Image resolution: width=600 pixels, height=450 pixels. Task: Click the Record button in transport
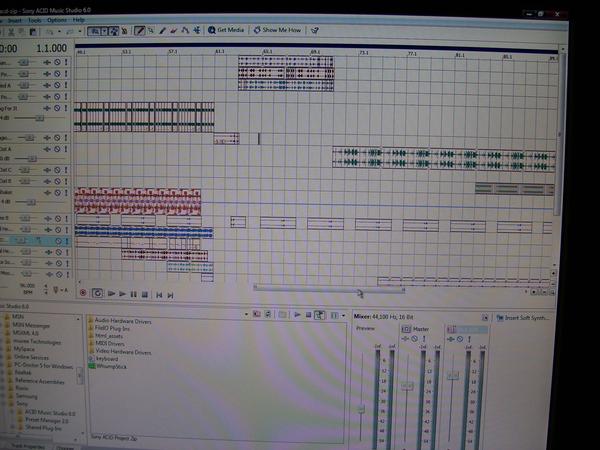click(x=83, y=293)
